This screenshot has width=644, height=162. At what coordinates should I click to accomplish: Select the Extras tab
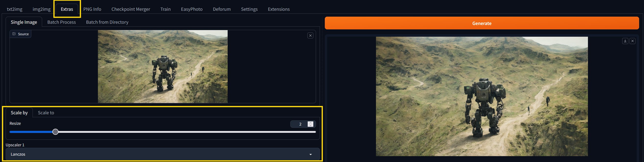[67, 9]
